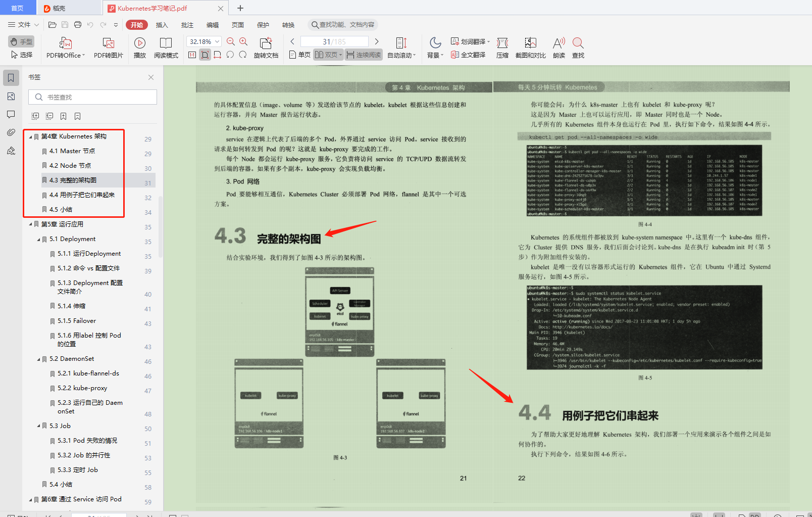812x517 pixels.
Task: Enter 阅读模式 reading mode
Action: coord(166,48)
